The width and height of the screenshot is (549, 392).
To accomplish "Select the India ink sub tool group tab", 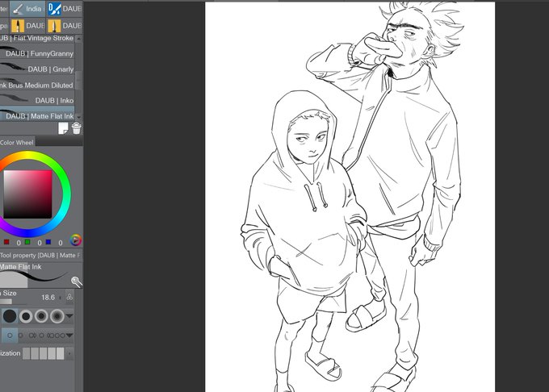I will coord(27,9).
